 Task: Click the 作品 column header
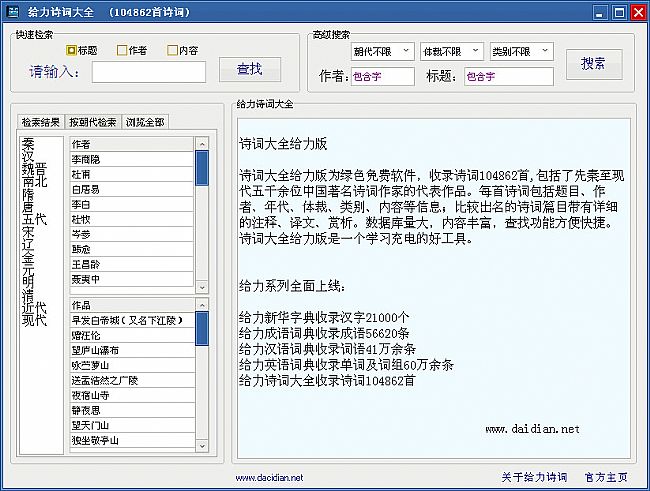point(133,305)
